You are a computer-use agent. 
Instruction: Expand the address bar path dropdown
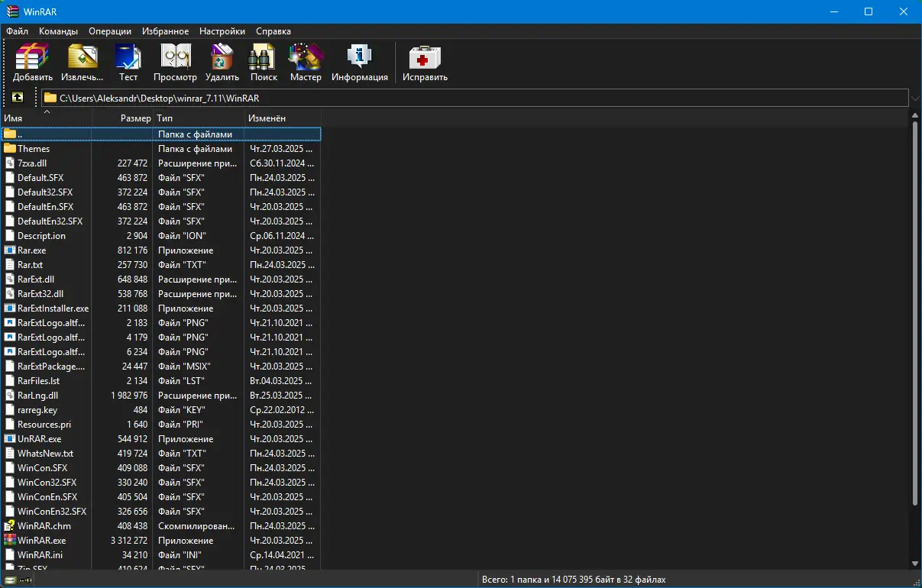click(915, 98)
